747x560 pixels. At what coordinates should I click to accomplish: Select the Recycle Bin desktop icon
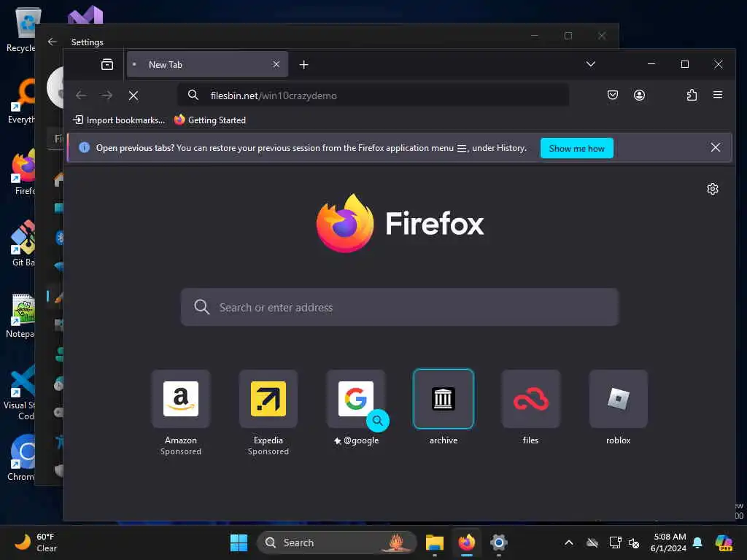(21, 30)
